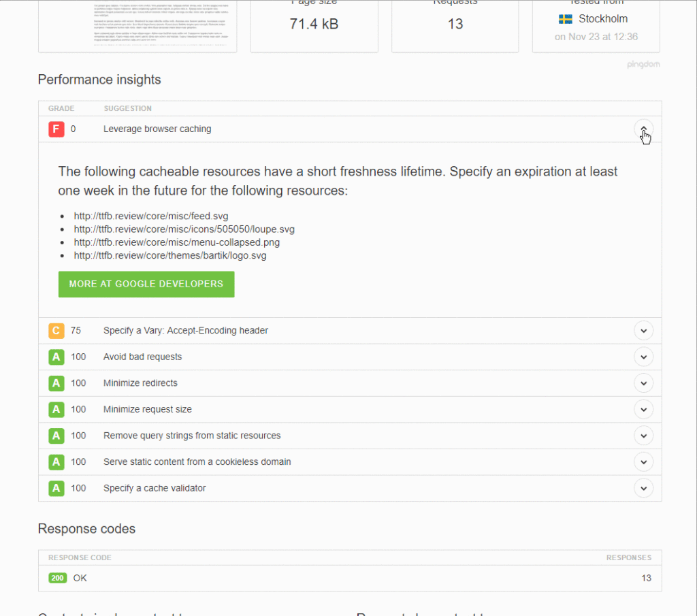697x616 pixels.
Task: Click the Minimize redirects suggestion text
Action: coord(140,383)
